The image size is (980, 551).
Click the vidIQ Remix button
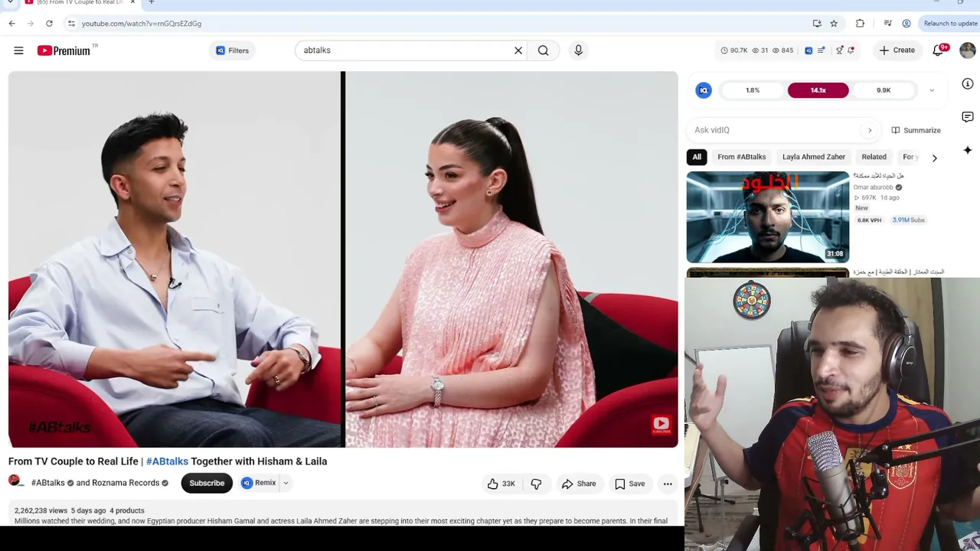[x=259, y=483]
